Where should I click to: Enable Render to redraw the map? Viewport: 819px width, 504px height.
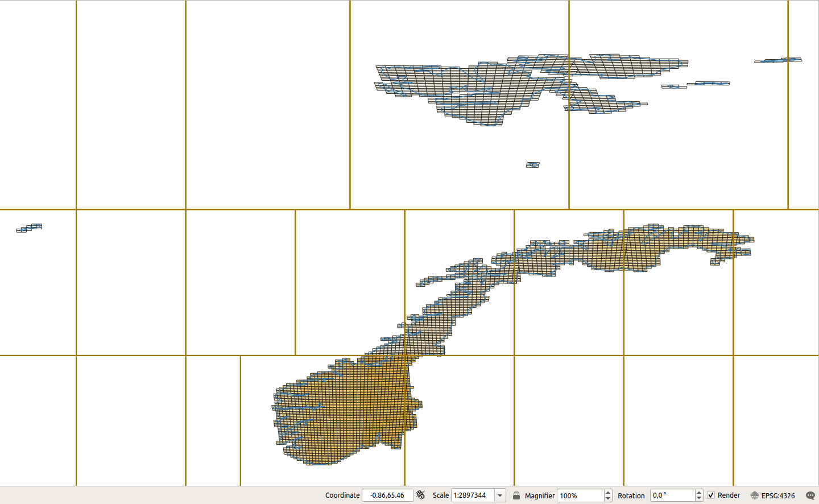712,495
